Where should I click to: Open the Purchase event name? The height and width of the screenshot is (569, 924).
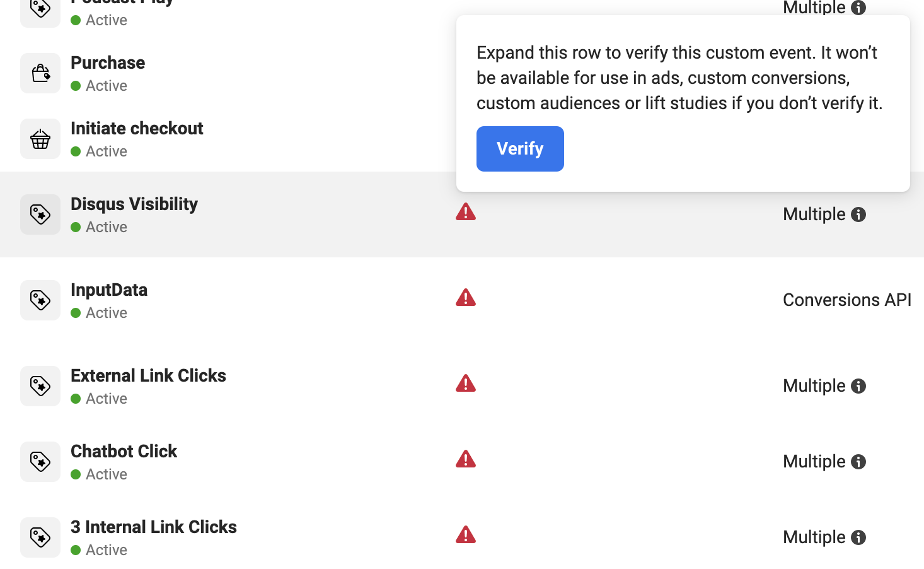(108, 62)
